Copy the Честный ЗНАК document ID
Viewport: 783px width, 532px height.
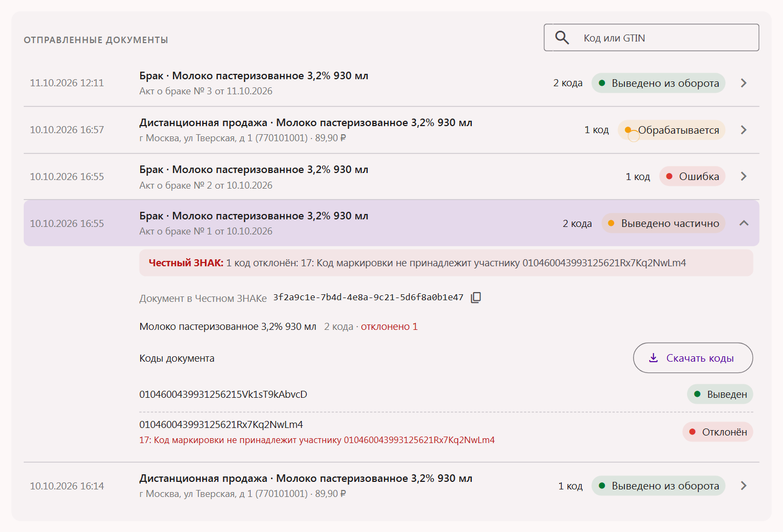pyautogui.click(x=476, y=298)
